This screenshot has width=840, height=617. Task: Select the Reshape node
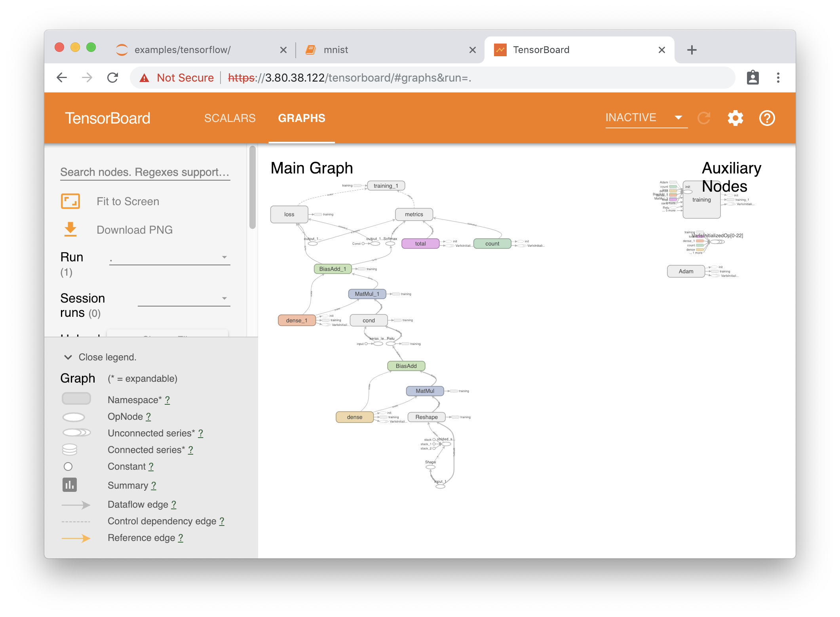point(426,417)
